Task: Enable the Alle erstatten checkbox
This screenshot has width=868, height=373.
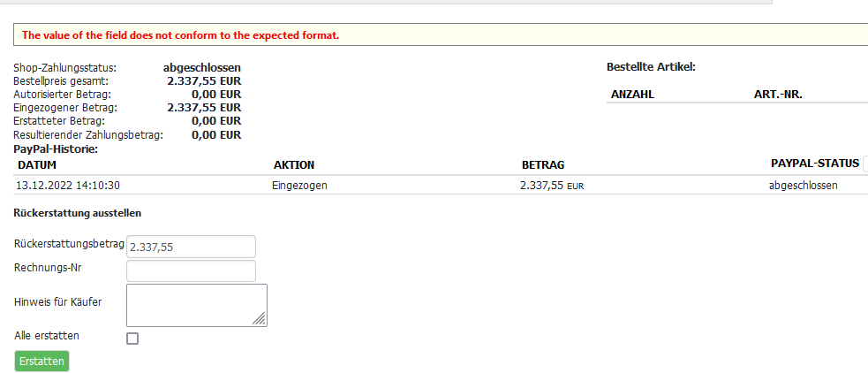Action: point(132,338)
